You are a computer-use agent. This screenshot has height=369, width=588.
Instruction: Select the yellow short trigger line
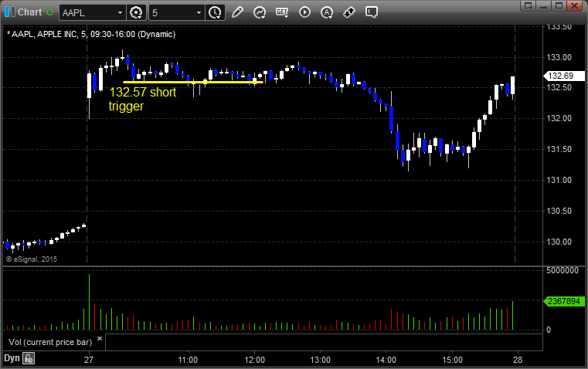(x=192, y=82)
